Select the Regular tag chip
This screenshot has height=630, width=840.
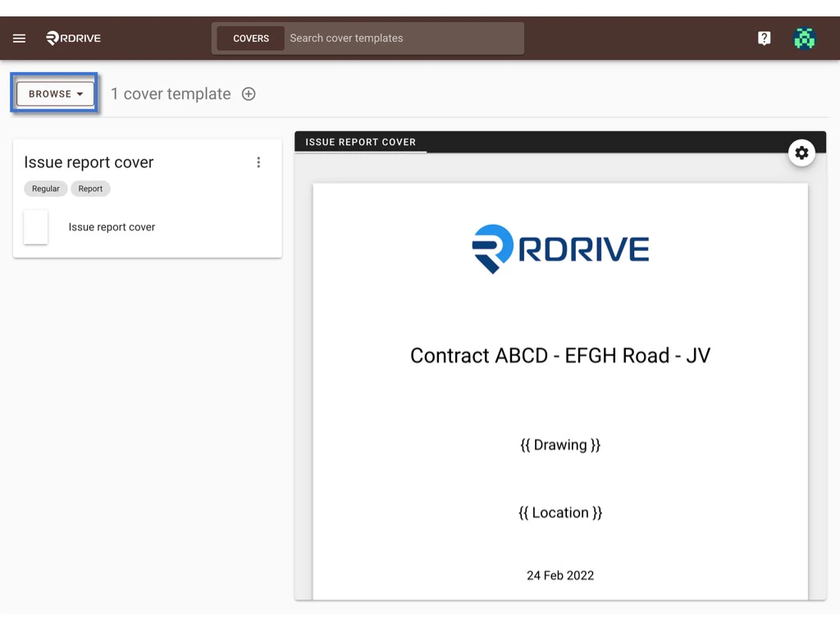[x=46, y=189]
